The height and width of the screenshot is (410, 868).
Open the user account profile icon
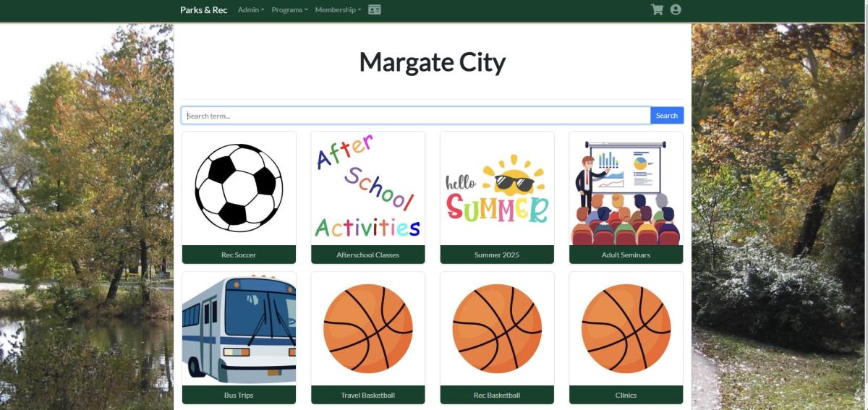click(x=676, y=9)
